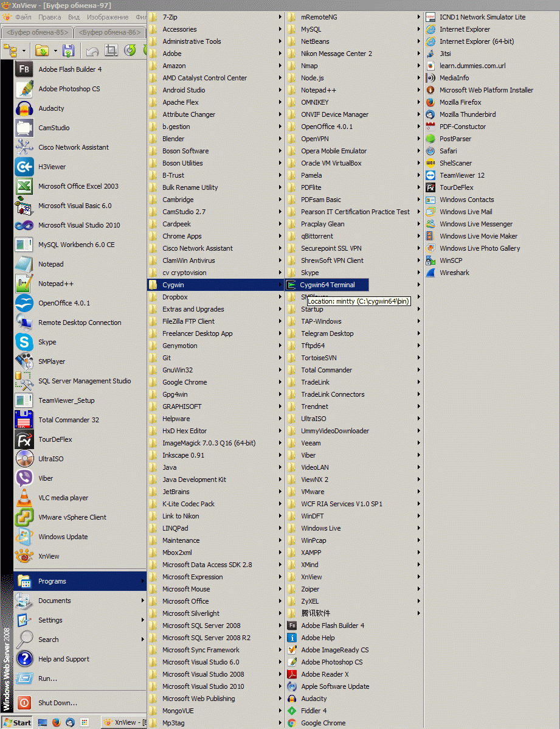Image resolution: width=560 pixels, height=729 pixels.
Task: Launch Viber from the pinned list
Action: click(x=80, y=478)
